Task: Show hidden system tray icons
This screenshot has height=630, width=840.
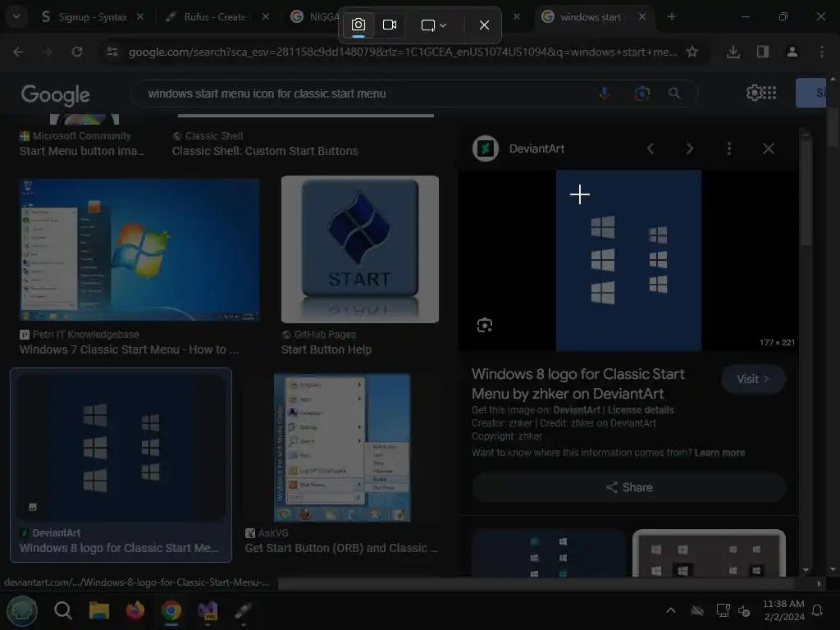Action: pyautogui.click(x=670, y=610)
